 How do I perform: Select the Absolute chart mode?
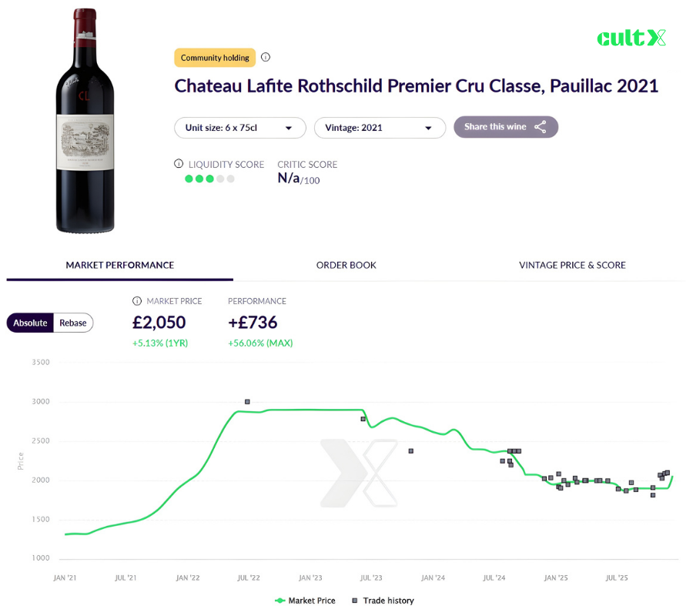tap(30, 323)
